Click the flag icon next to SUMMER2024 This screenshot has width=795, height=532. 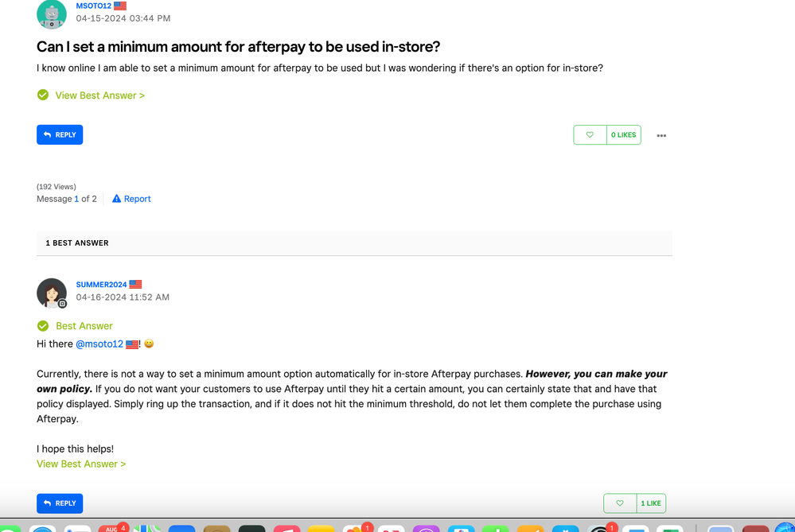point(136,285)
